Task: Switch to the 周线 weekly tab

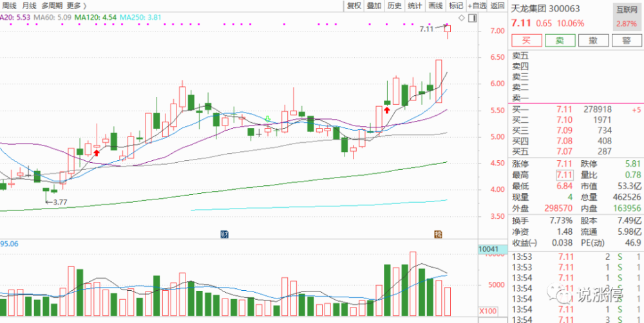Action: point(9,6)
